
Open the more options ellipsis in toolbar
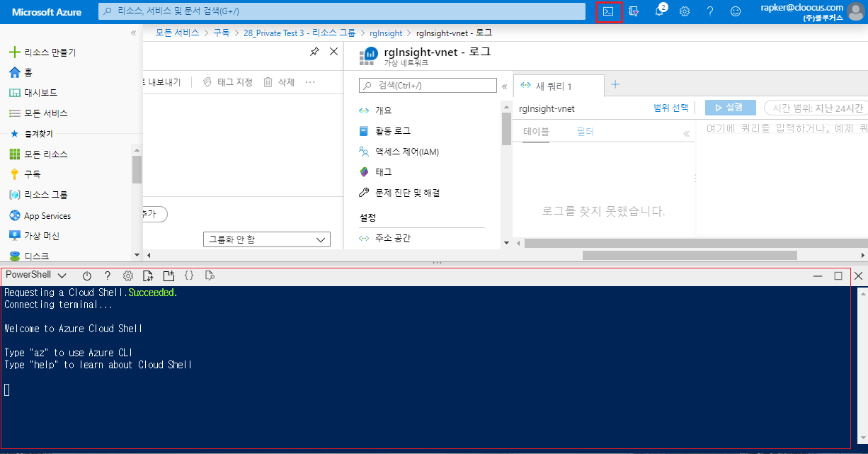click(x=310, y=82)
